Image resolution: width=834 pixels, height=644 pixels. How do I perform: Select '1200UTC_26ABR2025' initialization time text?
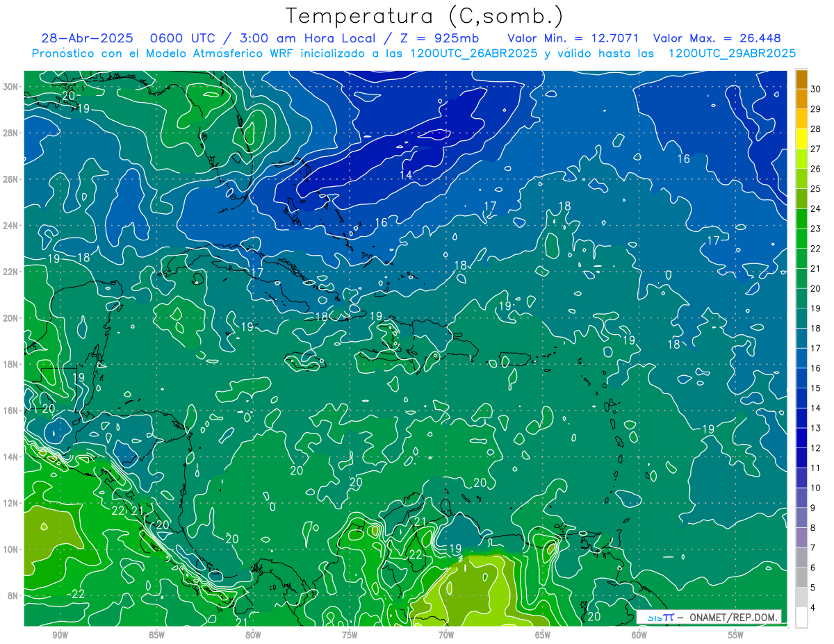click(474, 53)
